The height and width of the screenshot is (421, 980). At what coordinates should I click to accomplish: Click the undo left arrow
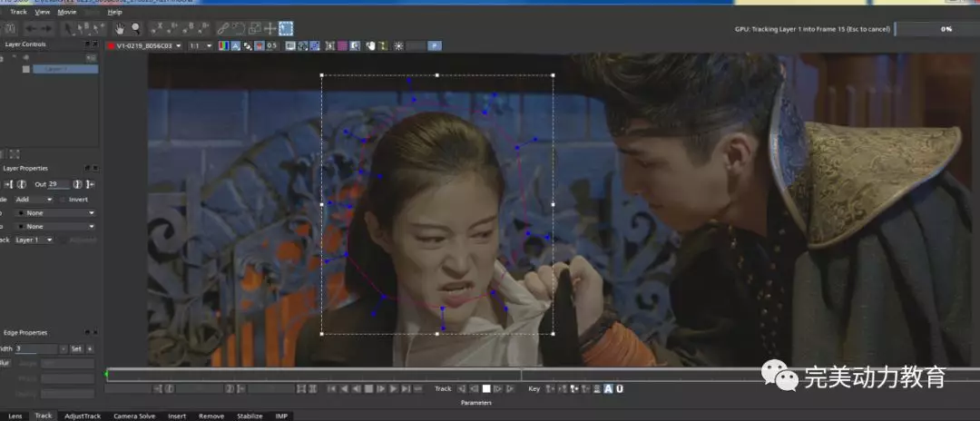(x=31, y=29)
